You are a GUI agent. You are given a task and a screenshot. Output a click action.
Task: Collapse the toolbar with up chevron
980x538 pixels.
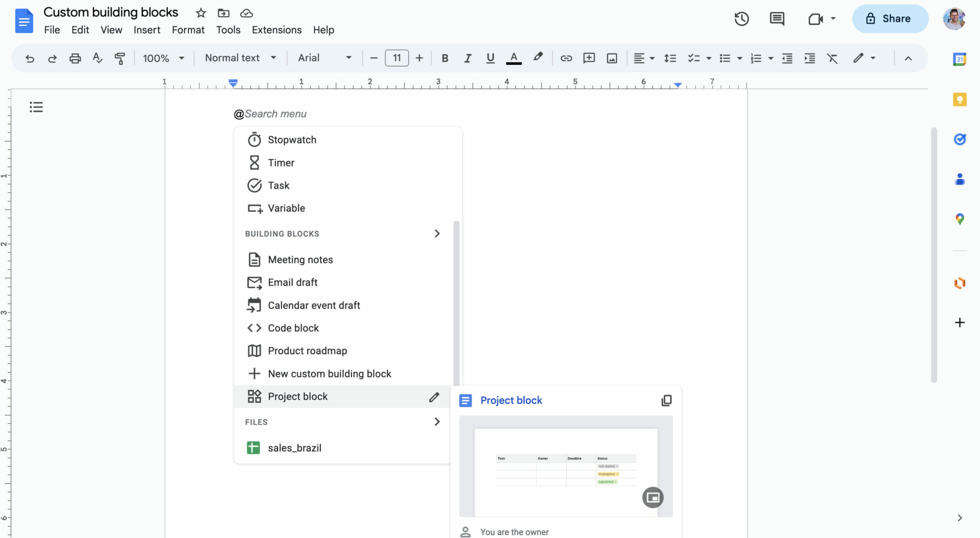908,59
